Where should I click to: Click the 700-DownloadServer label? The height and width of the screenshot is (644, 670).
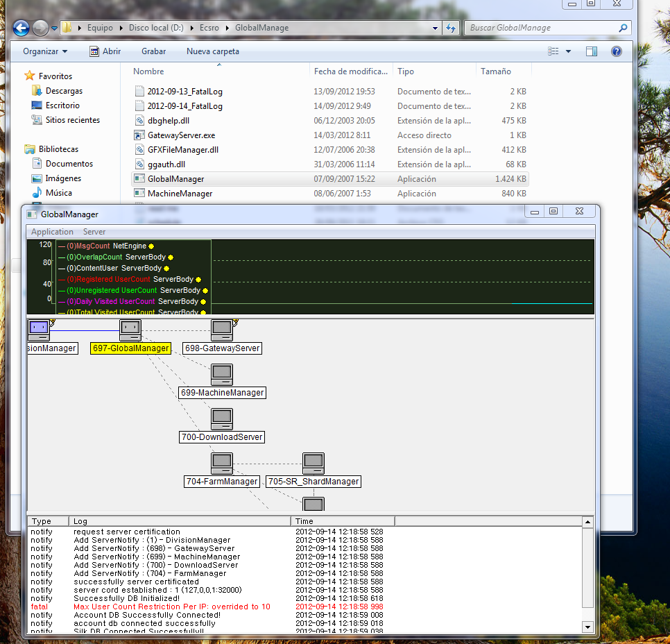coord(222,437)
